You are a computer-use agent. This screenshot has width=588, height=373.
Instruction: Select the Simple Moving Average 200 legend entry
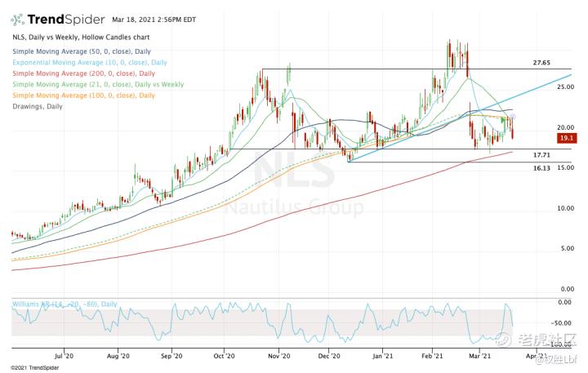83,73
